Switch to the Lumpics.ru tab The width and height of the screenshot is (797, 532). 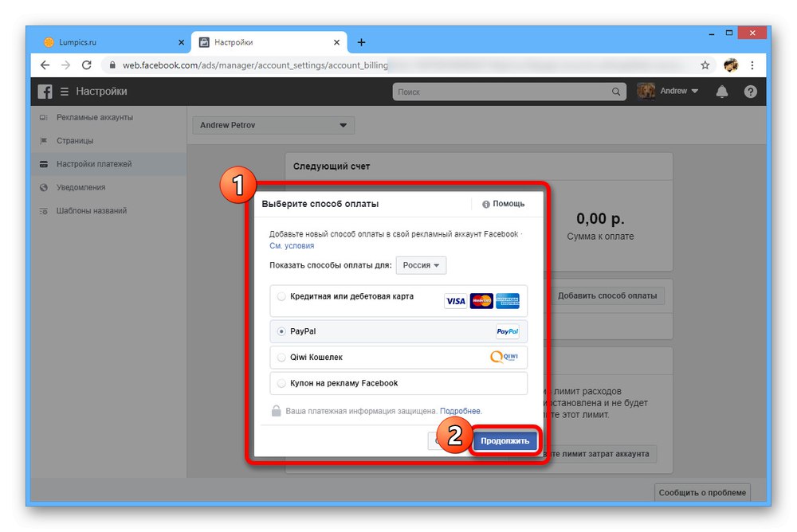pyautogui.click(x=114, y=42)
